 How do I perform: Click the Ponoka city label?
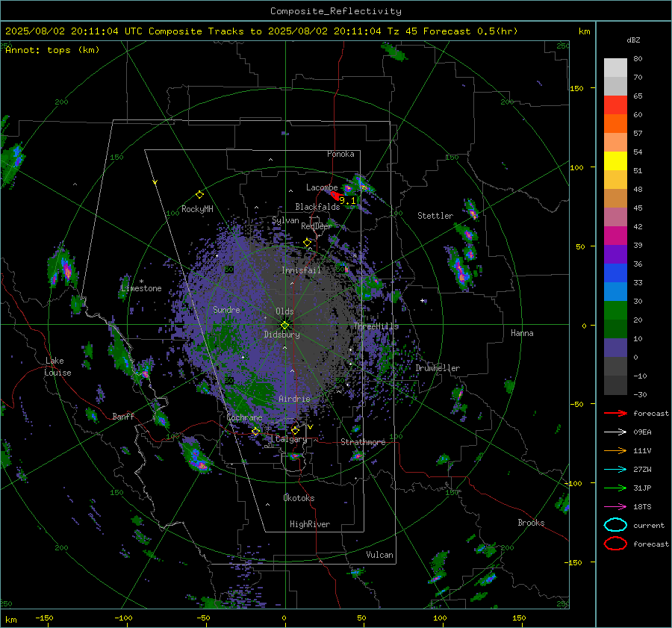point(340,154)
